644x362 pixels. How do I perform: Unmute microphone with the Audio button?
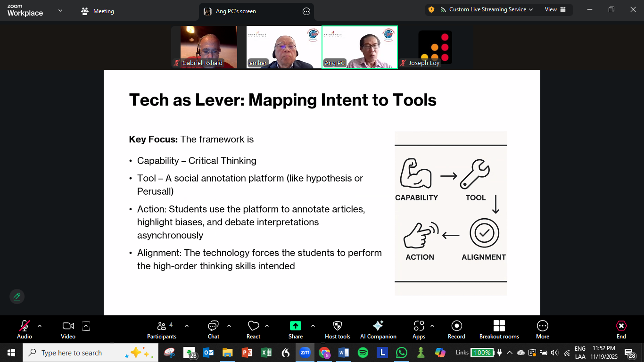[x=25, y=329]
